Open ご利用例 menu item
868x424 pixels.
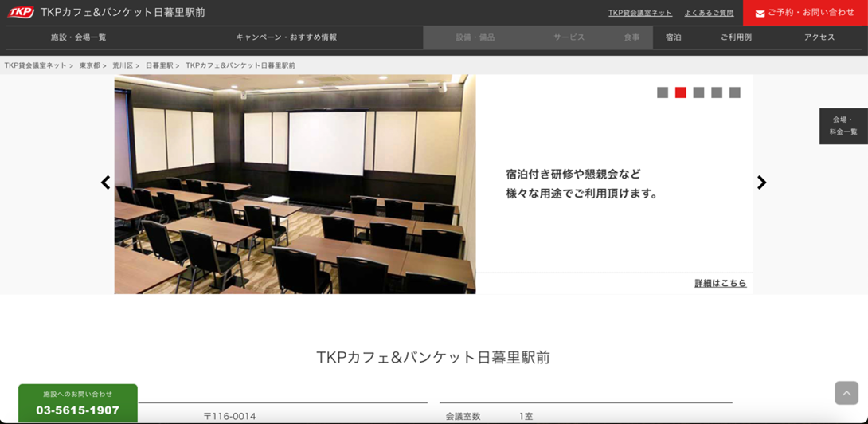click(737, 37)
